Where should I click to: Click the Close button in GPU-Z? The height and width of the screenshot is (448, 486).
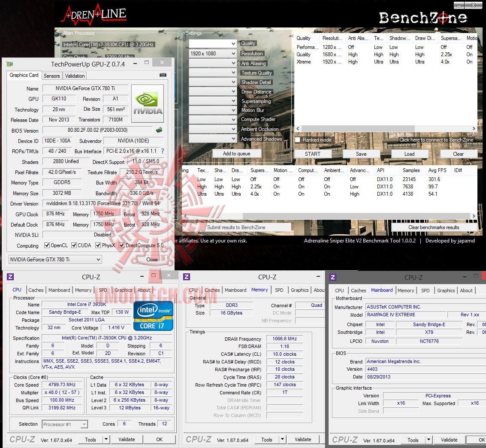pos(152,260)
